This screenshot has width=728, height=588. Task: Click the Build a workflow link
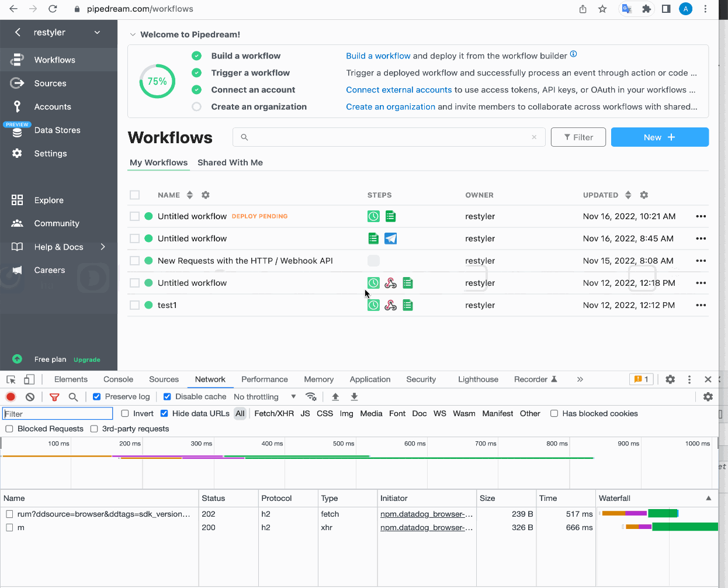point(378,56)
